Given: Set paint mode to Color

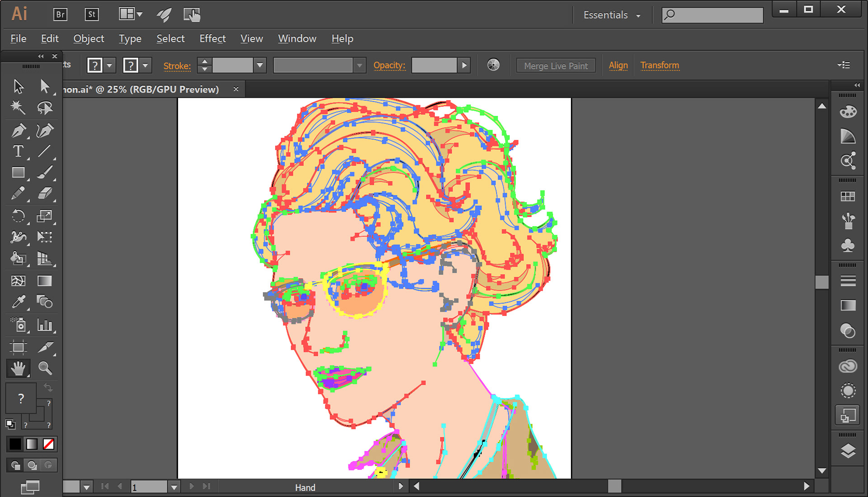Looking at the screenshot, I should (x=15, y=444).
